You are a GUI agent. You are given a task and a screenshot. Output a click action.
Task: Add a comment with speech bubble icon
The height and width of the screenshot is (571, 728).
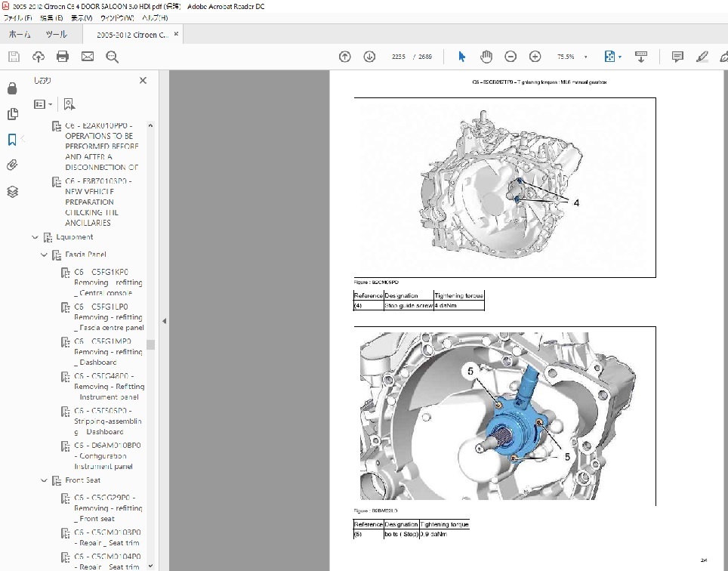(x=677, y=57)
